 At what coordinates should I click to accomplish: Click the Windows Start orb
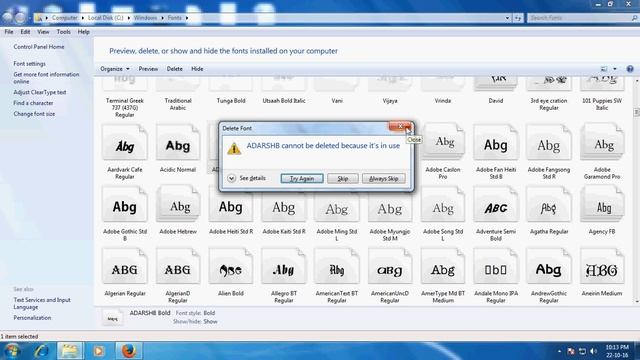point(12,351)
